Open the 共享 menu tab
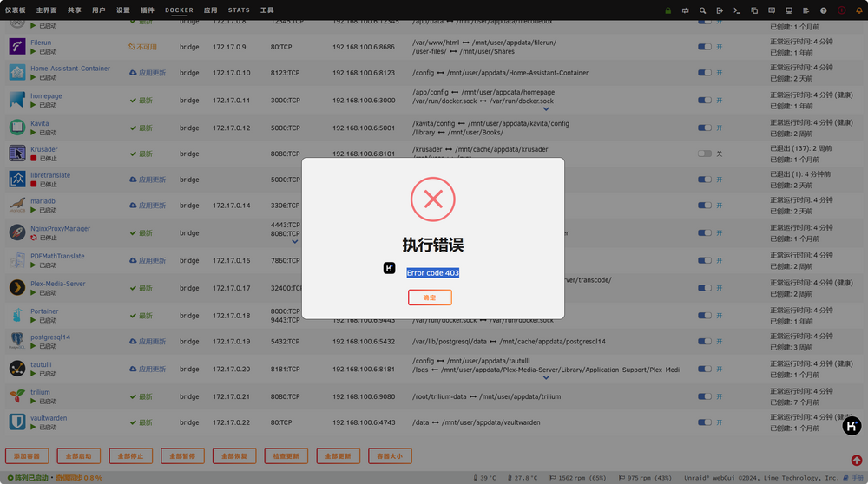This screenshot has height=484, width=868. 74,10
